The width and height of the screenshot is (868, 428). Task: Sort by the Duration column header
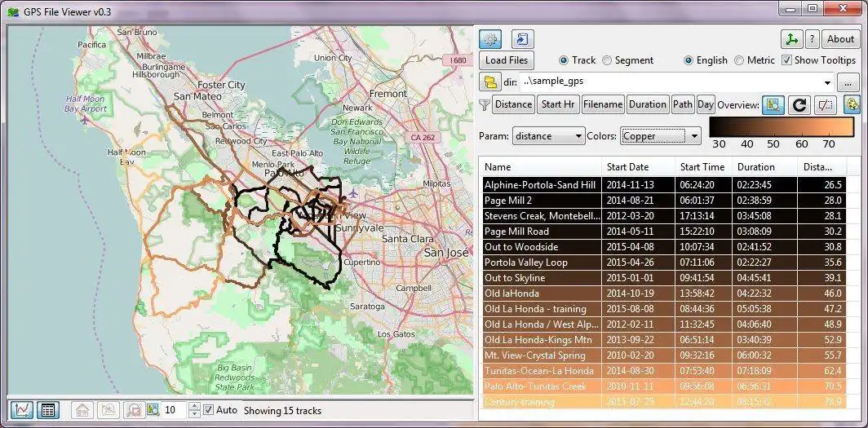(x=764, y=166)
